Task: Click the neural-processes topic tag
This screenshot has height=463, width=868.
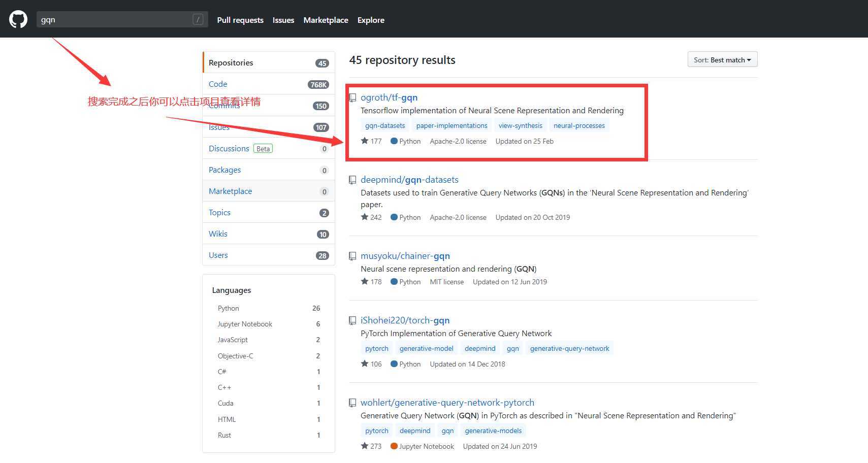Action: [579, 125]
